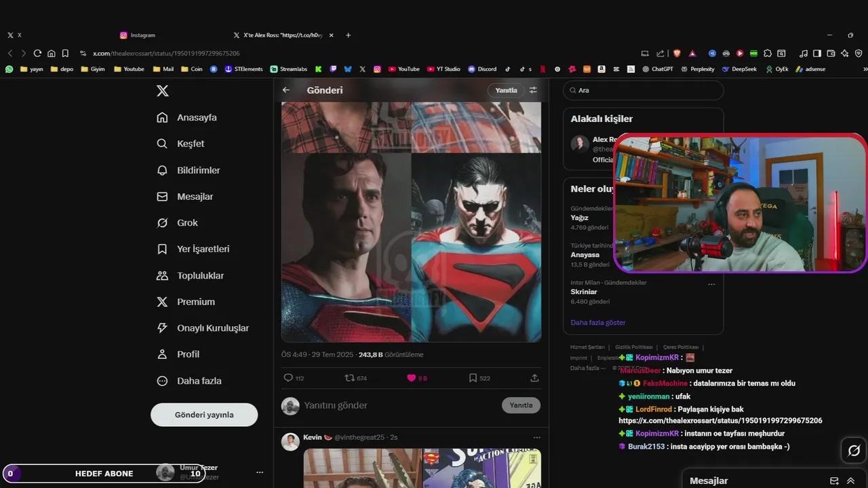Click the Daha fazla göster link
This screenshot has width=868, height=488.
pos(597,323)
